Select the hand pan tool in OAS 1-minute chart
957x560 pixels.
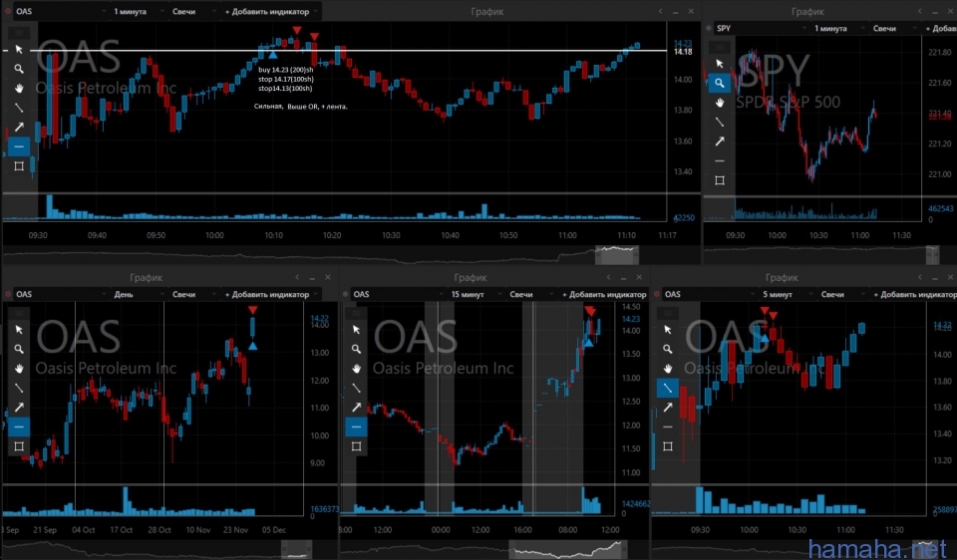[19, 89]
